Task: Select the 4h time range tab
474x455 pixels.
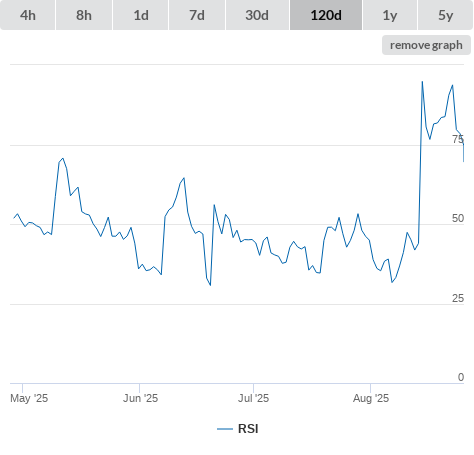Action: tap(28, 15)
